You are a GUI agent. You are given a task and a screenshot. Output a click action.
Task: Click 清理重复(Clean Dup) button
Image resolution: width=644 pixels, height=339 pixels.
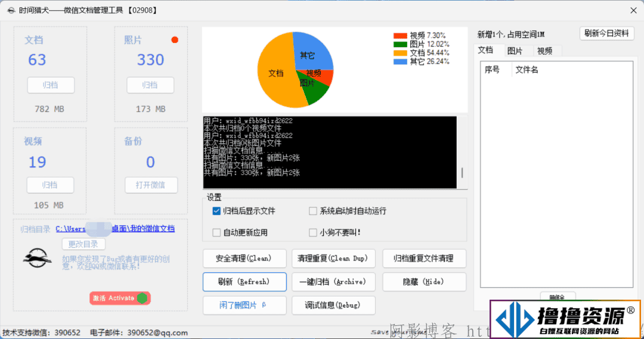tap(333, 259)
